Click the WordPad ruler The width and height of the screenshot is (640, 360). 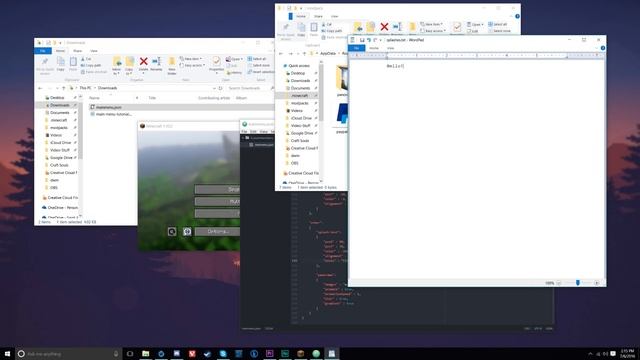click(x=476, y=56)
